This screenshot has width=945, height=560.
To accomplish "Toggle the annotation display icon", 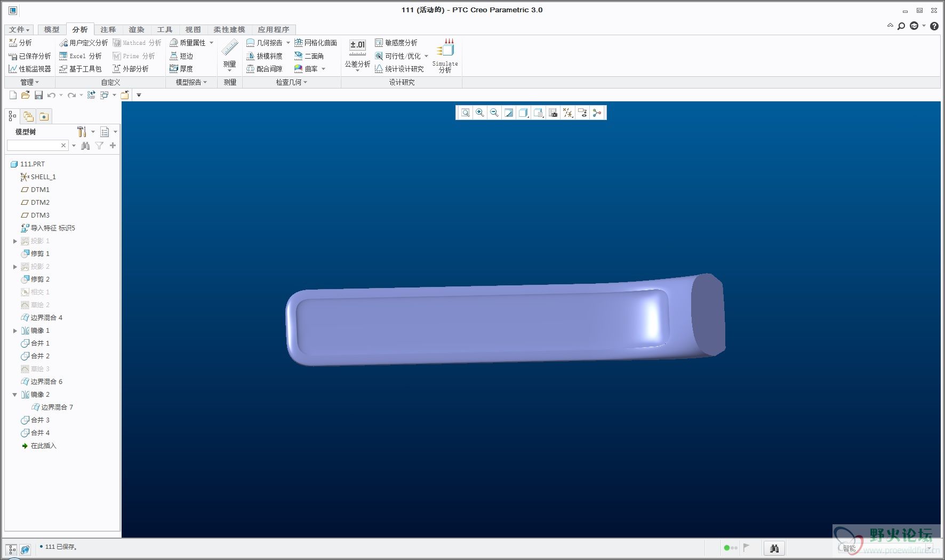I will tap(582, 113).
